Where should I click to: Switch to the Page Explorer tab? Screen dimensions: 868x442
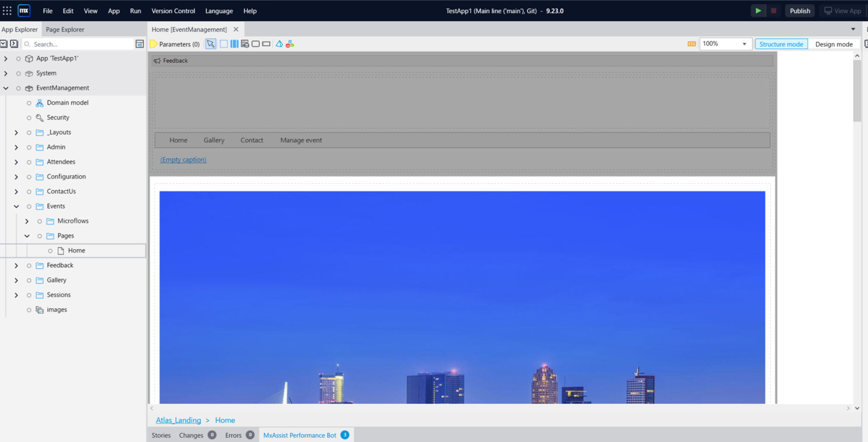65,29
